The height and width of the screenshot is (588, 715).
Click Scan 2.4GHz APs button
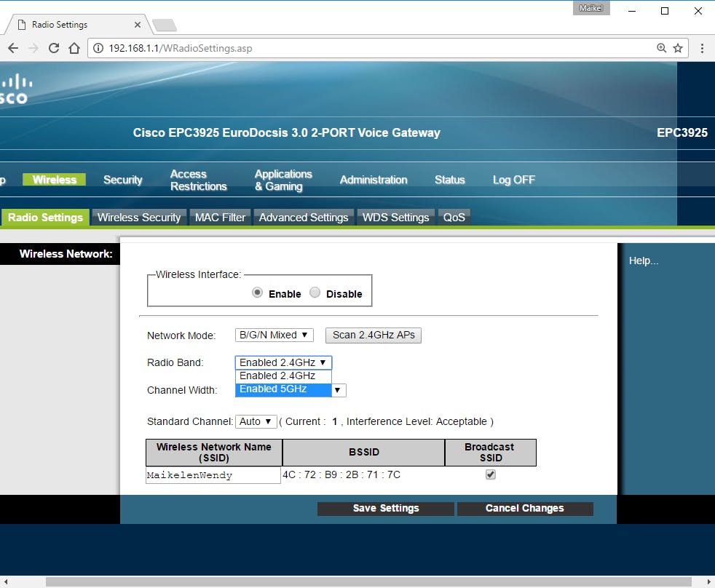(374, 335)
